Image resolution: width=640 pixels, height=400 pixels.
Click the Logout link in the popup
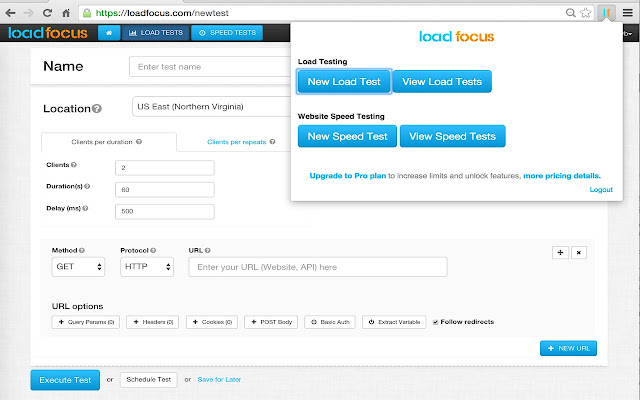click(601, 189)
